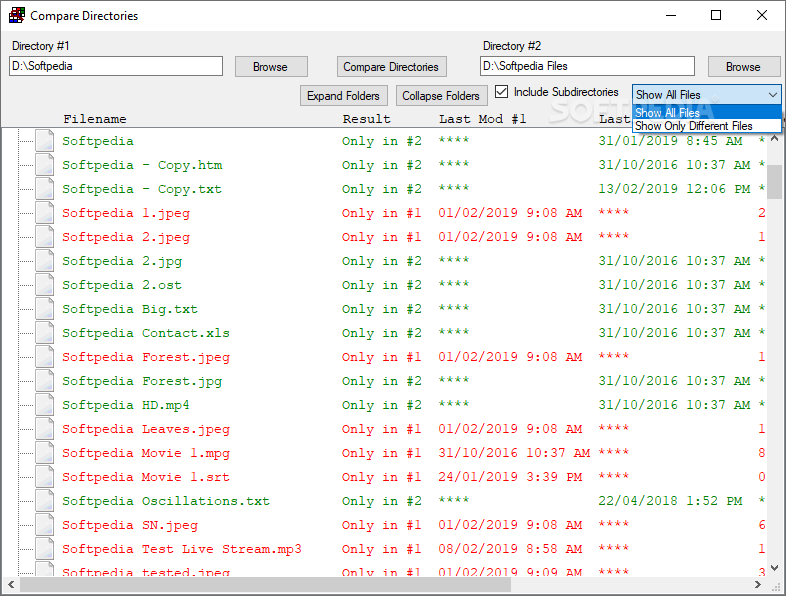Screen dimensions: 786x596
Task: Click the 13/02/2019 12:06 PM date cell
Action: click(x=675, y=189)
